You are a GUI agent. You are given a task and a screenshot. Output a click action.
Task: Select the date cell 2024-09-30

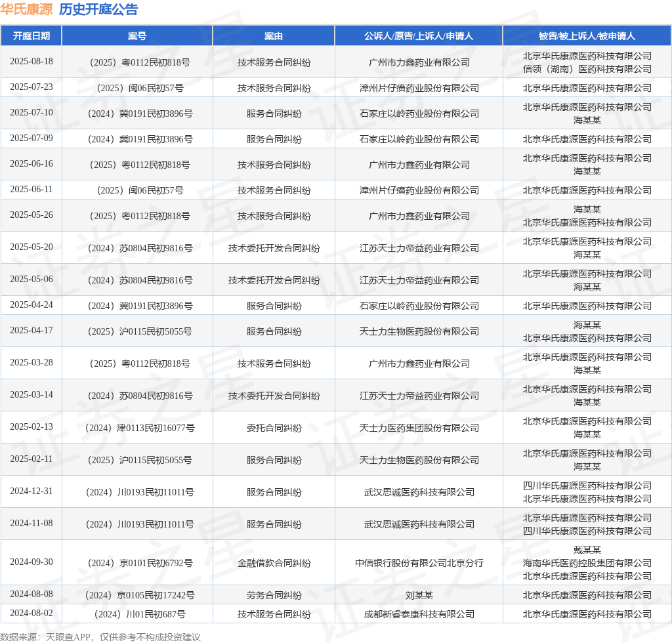[x=31, y=562]
